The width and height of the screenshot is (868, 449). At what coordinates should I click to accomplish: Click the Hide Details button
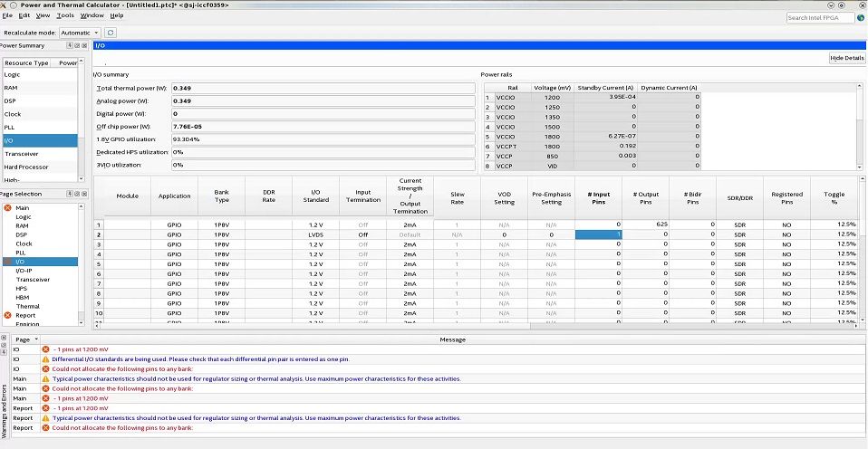[x=847, y=58]
